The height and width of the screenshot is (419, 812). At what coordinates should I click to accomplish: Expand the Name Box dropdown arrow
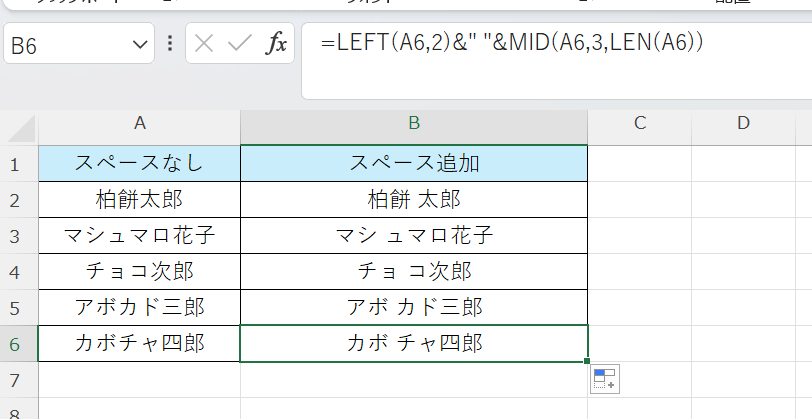pyautogui.click(x=141, y=44)
